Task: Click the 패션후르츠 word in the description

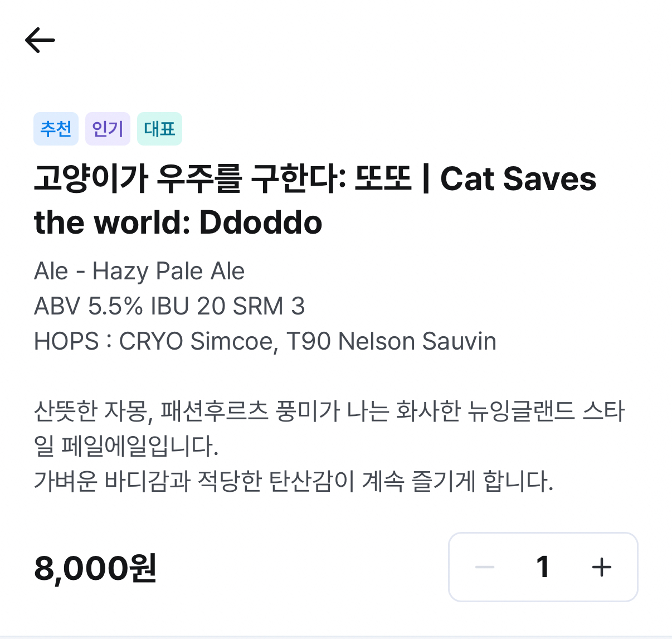Action: [x=214, y=411]
